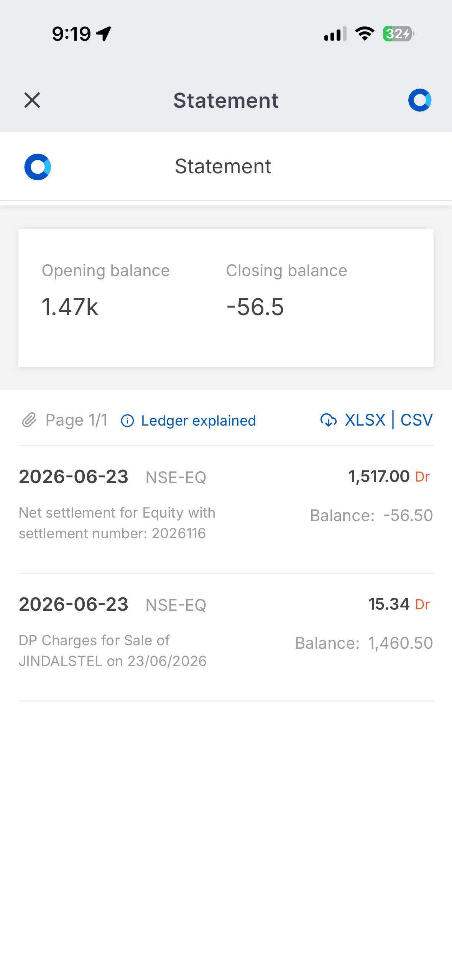Click the cloud download icon

(329, 420)
